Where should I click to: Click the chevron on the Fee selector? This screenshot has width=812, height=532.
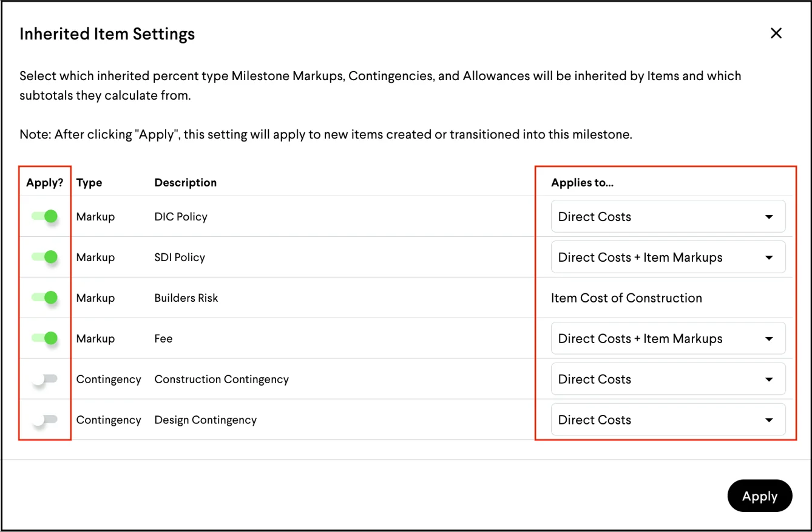pos(769,338)
